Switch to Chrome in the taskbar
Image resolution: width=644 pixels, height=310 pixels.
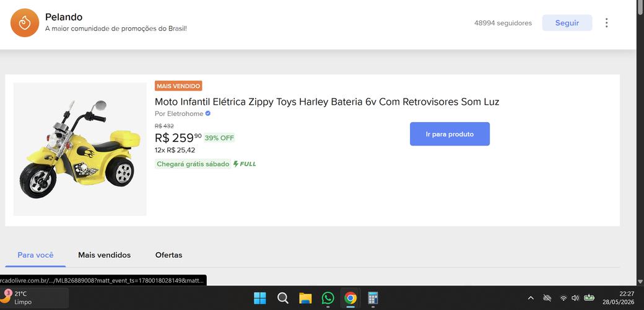pyautogui.click(x=350, y=298)
